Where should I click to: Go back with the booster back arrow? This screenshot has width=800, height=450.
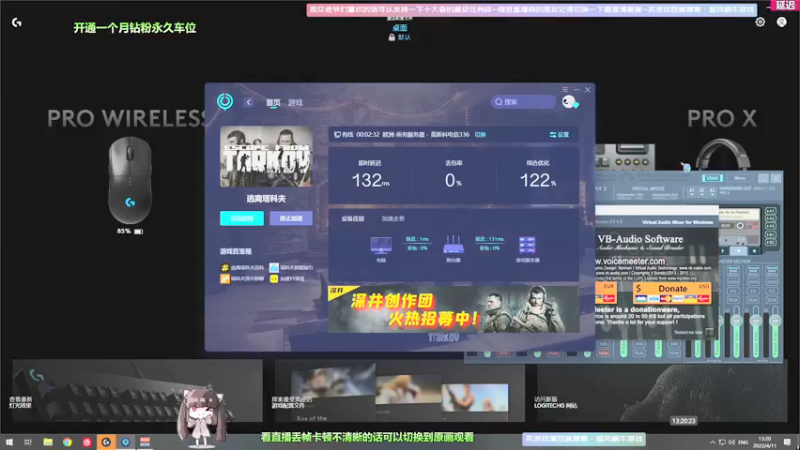248,102
